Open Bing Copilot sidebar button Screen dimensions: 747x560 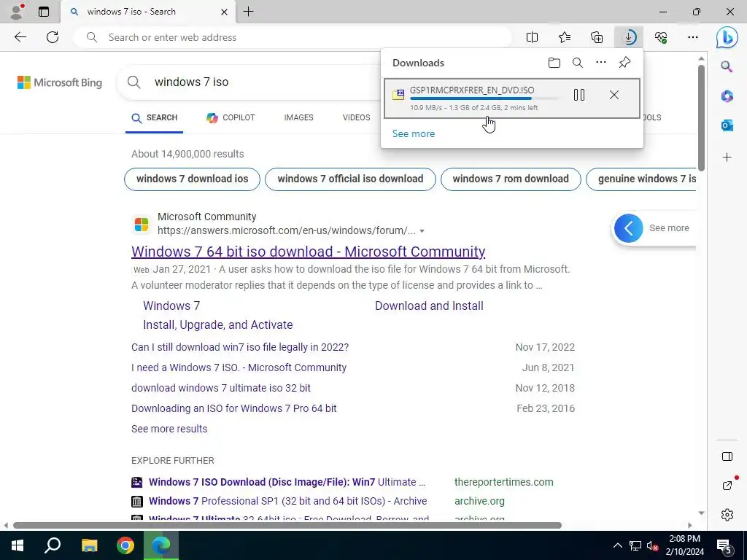727,37
